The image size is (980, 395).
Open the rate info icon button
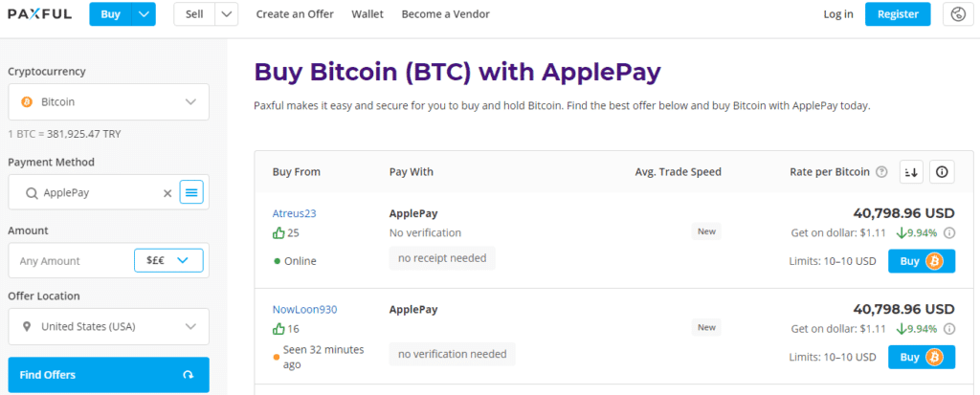[943, 172]
